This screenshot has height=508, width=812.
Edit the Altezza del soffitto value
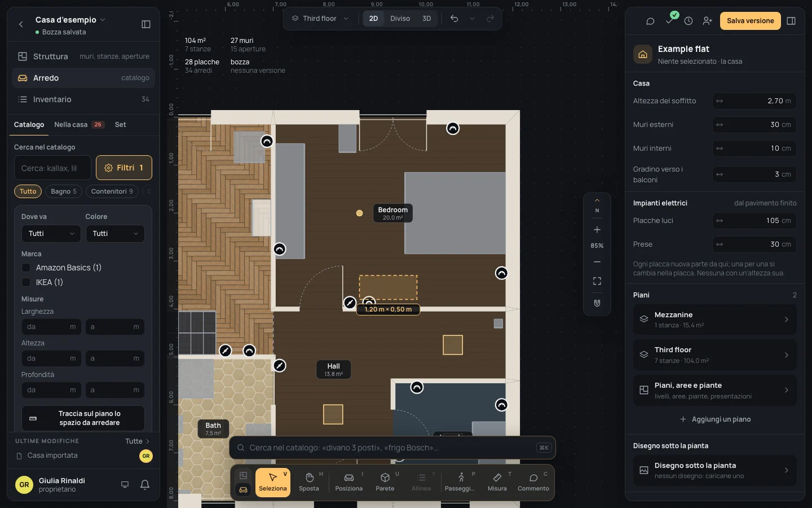tap(754, 101)
